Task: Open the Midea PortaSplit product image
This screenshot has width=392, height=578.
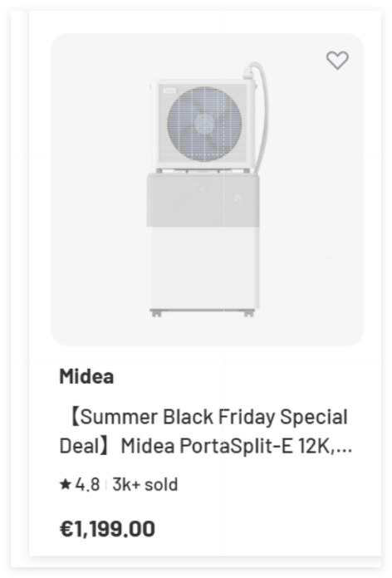Action: tap(208, 189)
